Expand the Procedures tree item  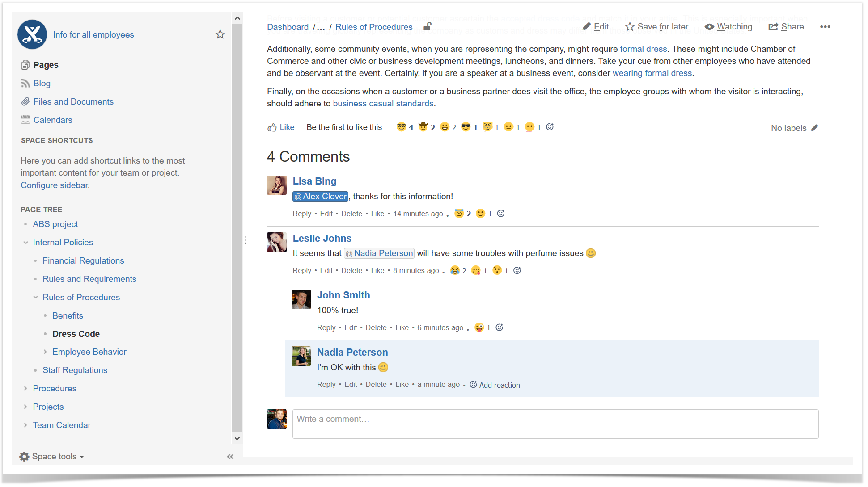[25, 388]
